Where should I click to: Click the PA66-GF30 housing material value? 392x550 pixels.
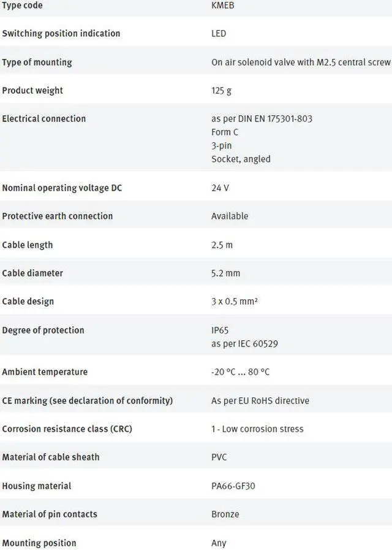(233, 486)
